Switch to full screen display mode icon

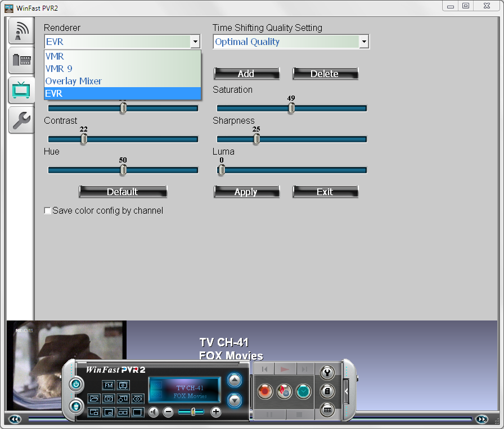point(137,412)
